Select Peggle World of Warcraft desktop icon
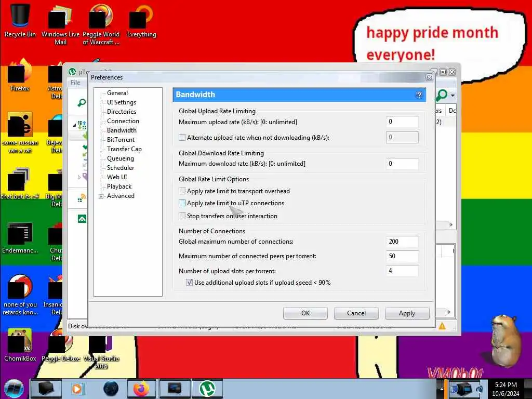This screenshot has height=399, width=532. [x=101, y=24]
